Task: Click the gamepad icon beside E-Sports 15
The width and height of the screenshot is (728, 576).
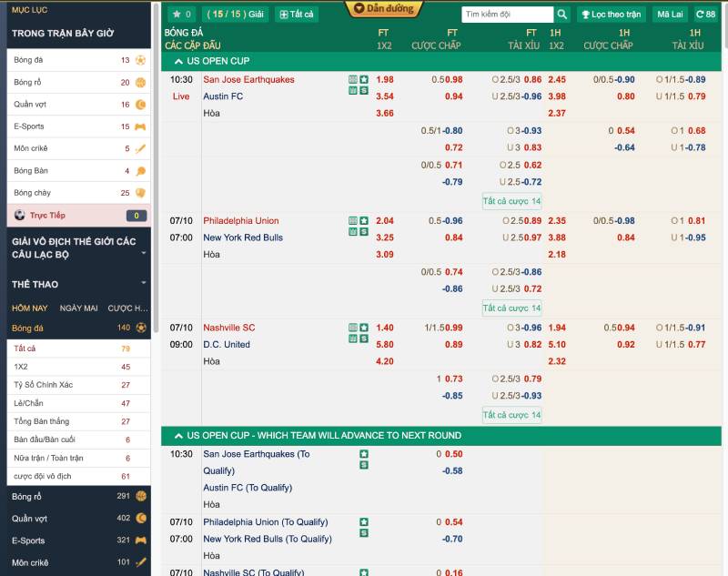Action: pyautogui.click(x=140, y=126)
